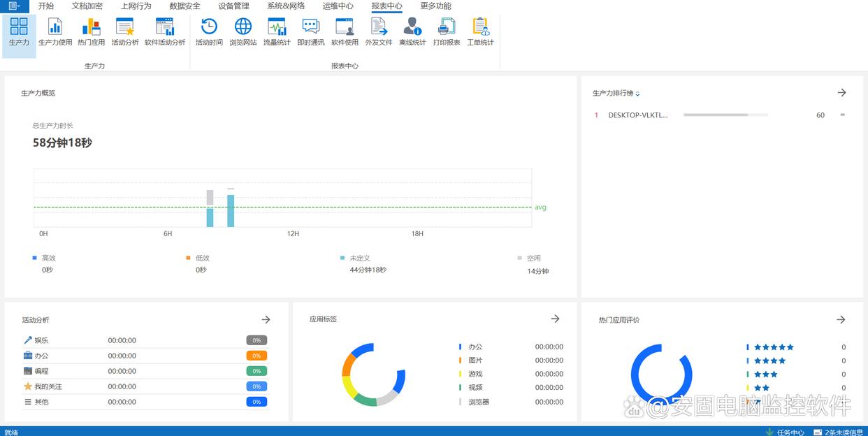Viewport: 868px width, 436px height.
Task: Select DESKTOP-VLKTL ranking row
Action: [638, 115]
